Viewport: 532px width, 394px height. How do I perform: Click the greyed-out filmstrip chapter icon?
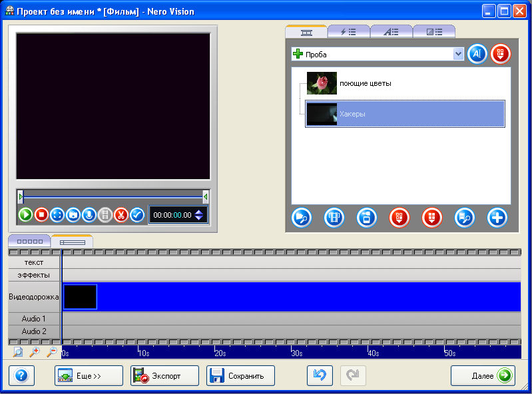click(x=105, y=215)
